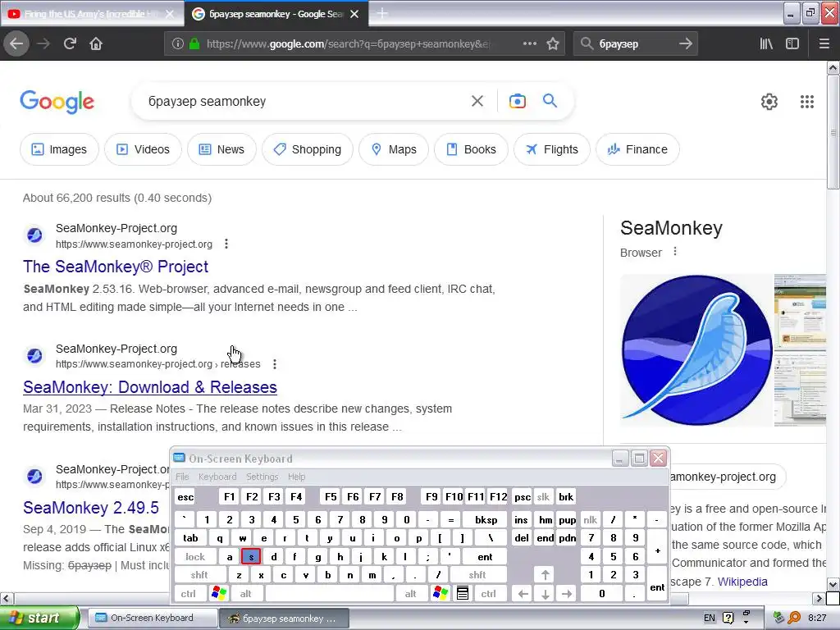This screenshot has height=630, width=840.
Task: Open site information icon in address bar
Action: click(x=178, y=43)
